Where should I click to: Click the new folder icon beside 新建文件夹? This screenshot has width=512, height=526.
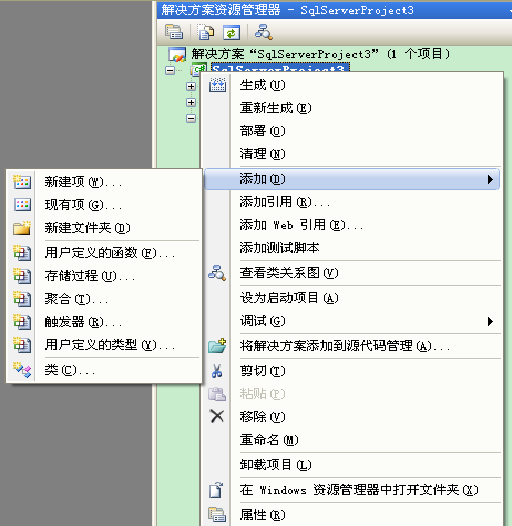[22, 228]
